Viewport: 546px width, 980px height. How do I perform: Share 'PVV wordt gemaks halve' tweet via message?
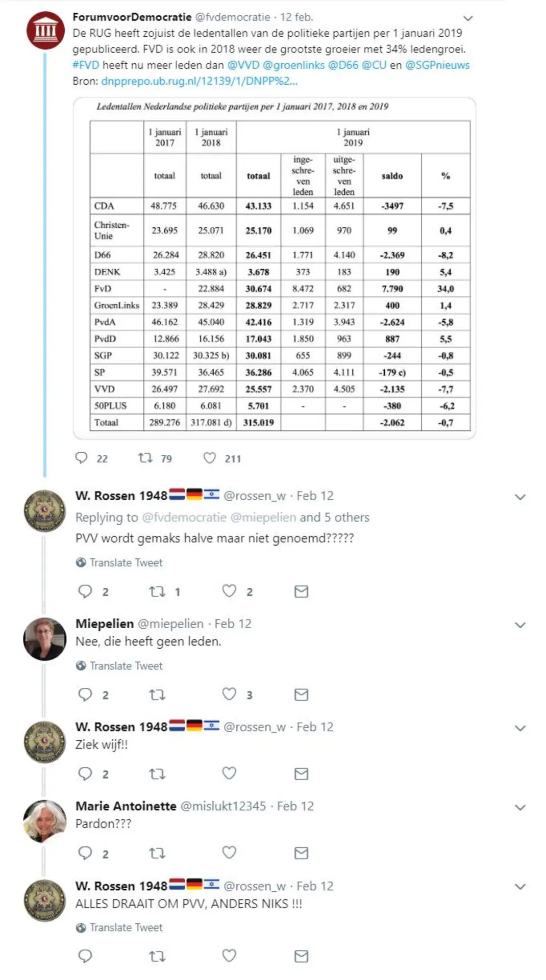pyautogui.click(x=301, y=591)
